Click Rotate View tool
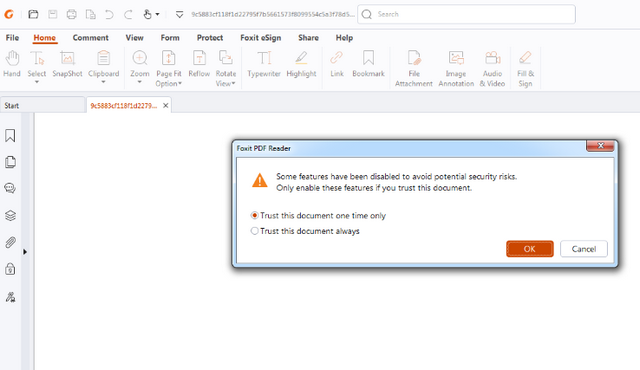This screenshot has height=370, width=640. pos(226,69)
